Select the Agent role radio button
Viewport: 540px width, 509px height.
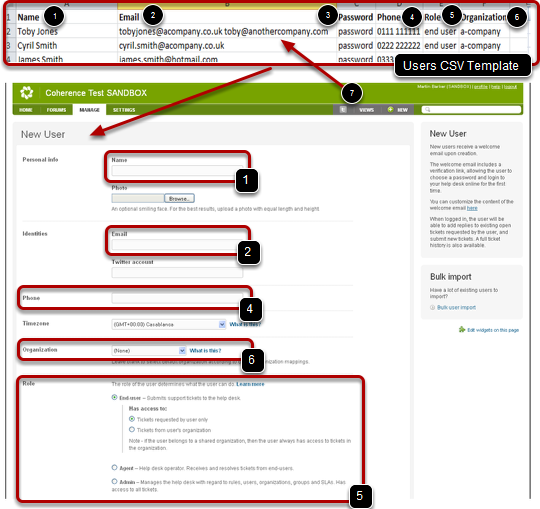point(114,467)
